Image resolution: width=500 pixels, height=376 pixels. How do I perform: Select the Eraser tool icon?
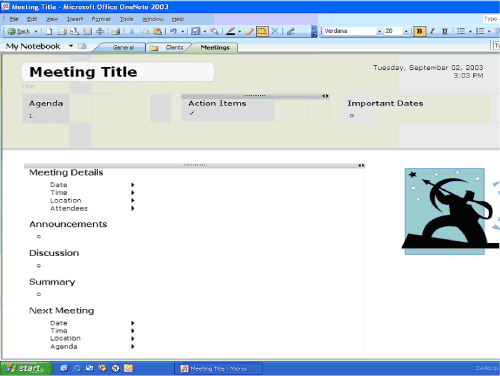(249, 31)
